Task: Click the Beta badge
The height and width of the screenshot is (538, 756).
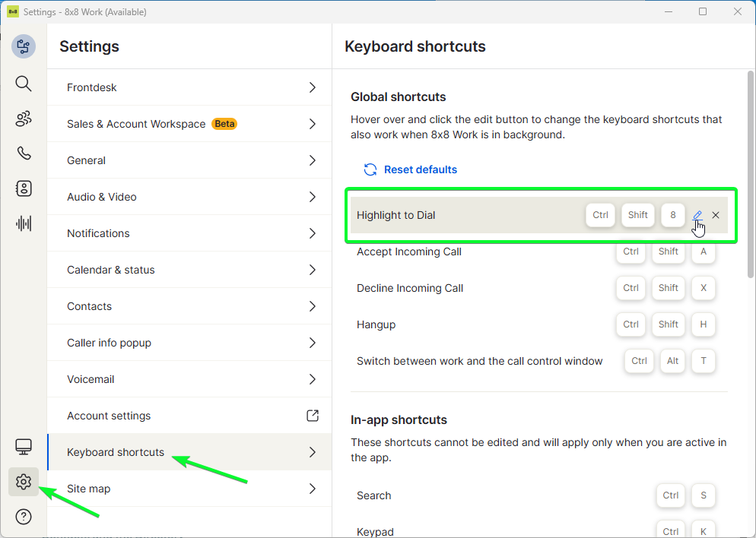Action: pos(224,124)
